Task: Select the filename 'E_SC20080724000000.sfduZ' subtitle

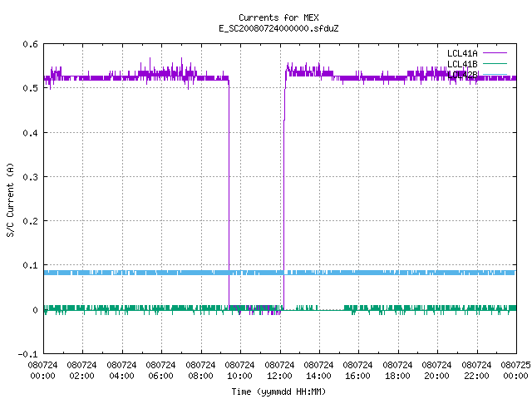Action: [278, 28]
